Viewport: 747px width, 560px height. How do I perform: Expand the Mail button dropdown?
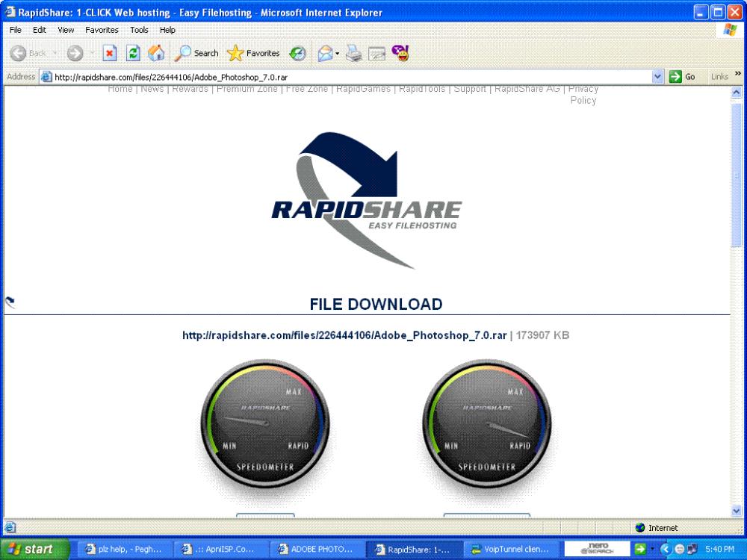[x=338, y=53]
